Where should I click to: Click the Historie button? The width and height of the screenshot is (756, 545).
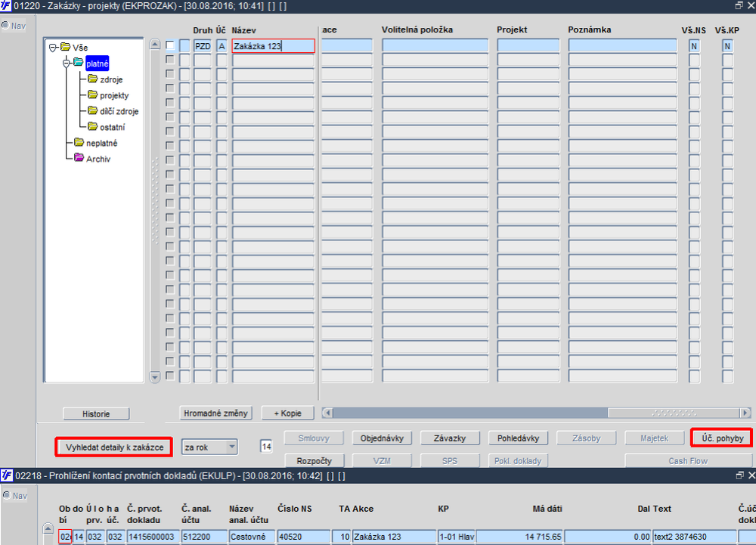[96, 414]
